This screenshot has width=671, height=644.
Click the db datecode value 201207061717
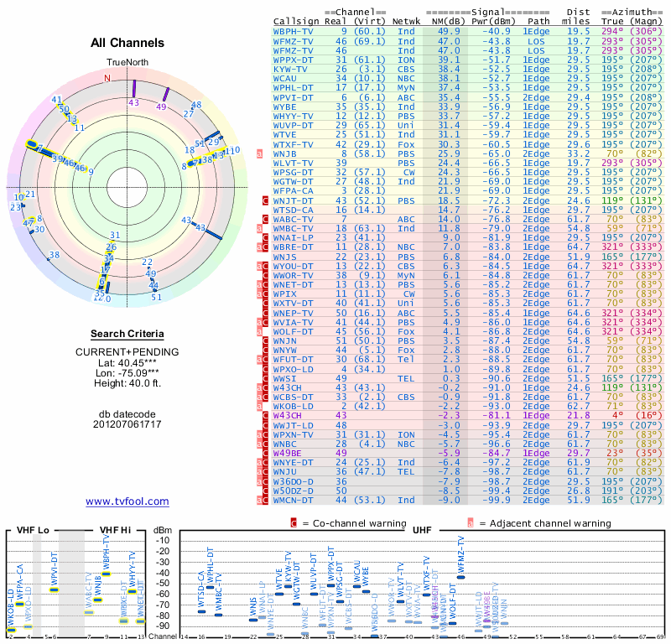tap(127, 424)
